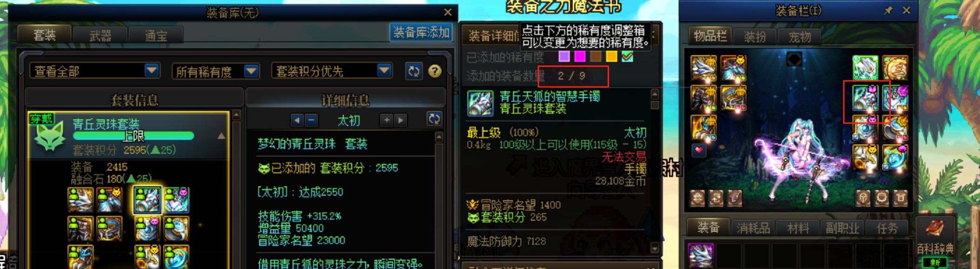Open the 百科辞典 encyclopedia book icon
Screen dimensions: 980x269
(x=934, y=230)
